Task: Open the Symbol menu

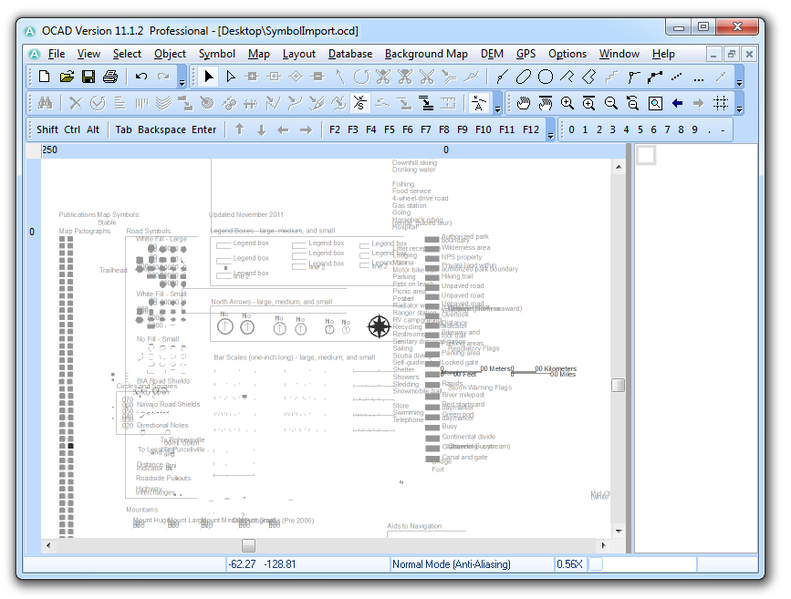Action: pos(217,54)
